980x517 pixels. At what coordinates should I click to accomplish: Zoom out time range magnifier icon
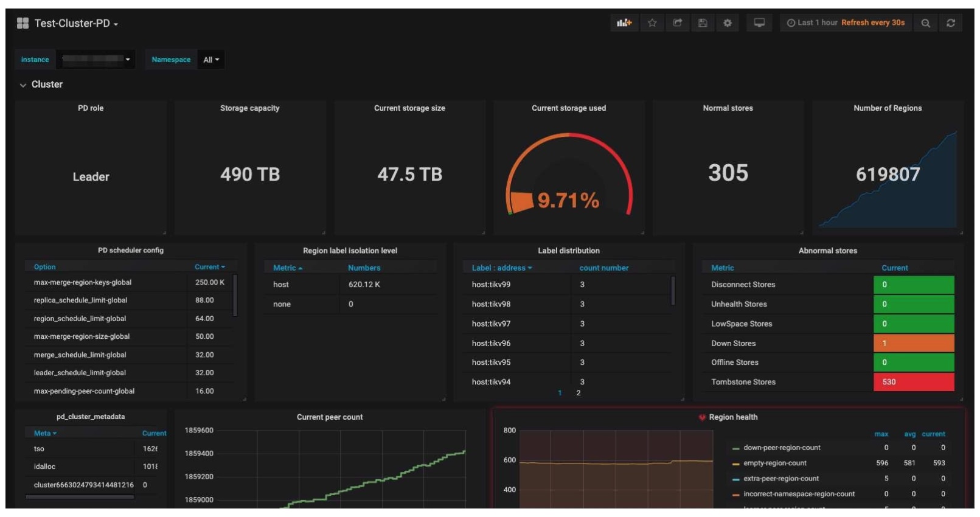point(925,23)
